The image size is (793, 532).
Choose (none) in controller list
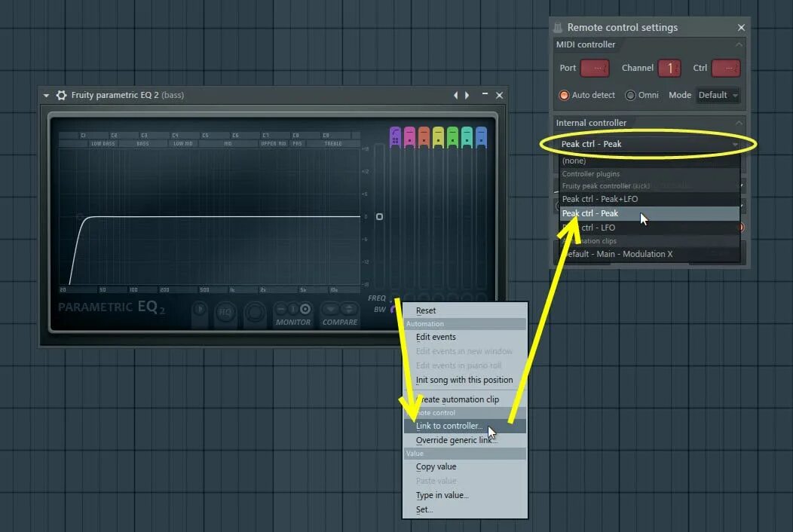649,161
